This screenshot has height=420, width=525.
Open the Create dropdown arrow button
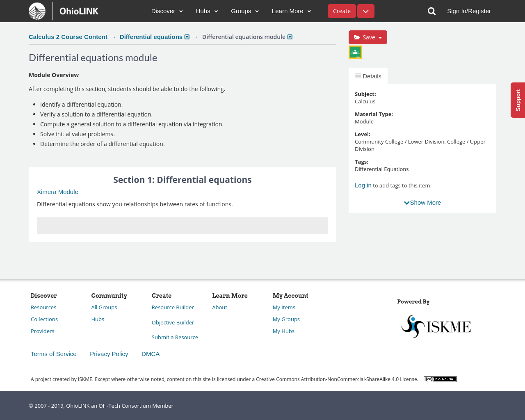pos(365,11)
